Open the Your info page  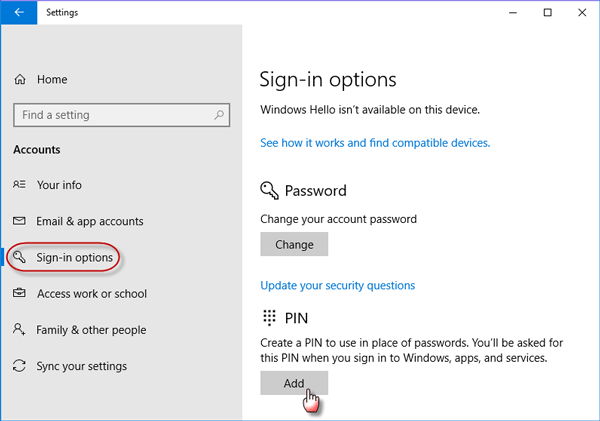(x=59, y=185)
